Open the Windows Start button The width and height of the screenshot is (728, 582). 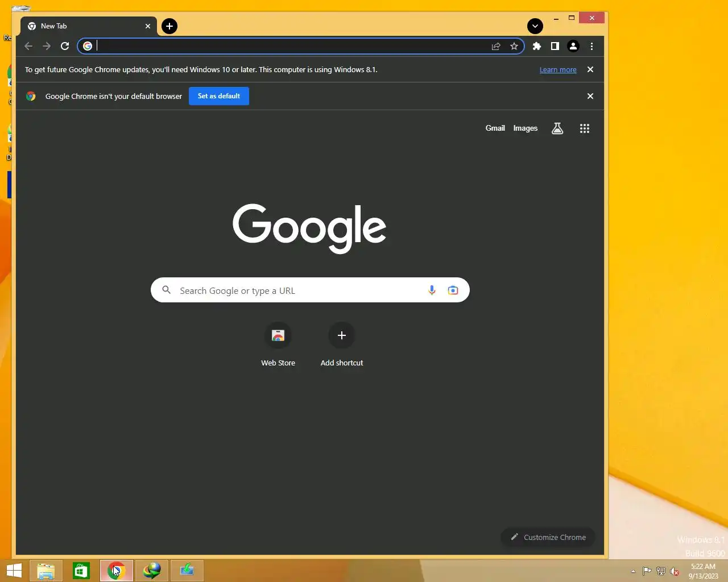click(14, 571)
